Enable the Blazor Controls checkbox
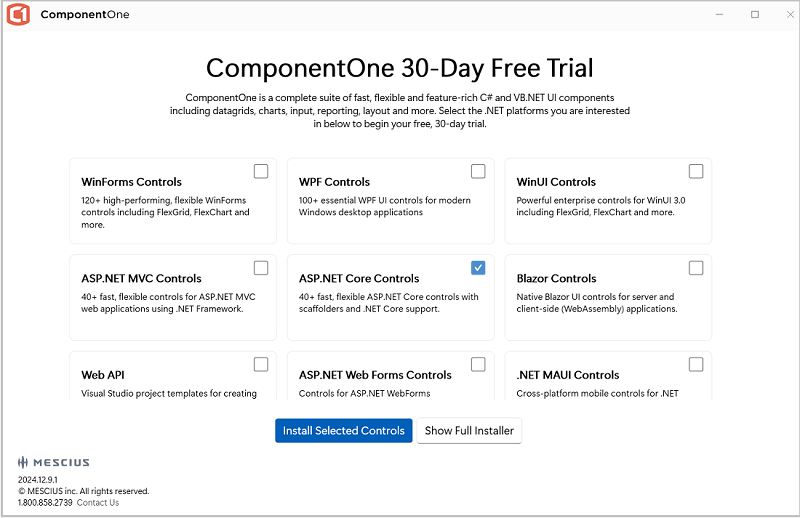Viewport: 800px width, 518px height. tap(696, 268)
